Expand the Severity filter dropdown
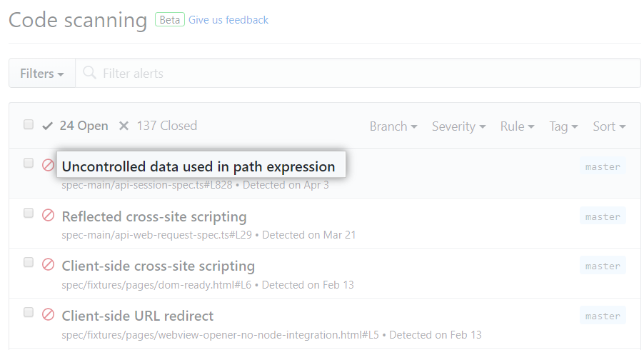 click(458, 126)
